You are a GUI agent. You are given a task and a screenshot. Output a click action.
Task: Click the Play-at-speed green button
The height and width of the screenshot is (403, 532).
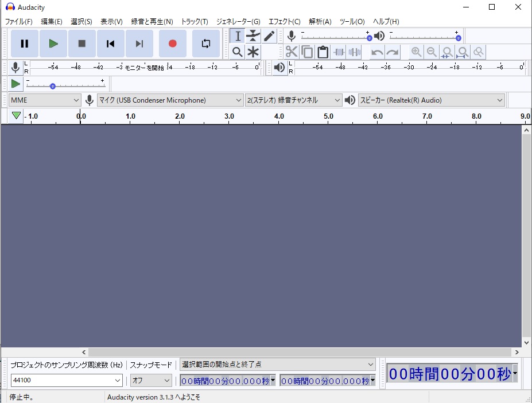[x=15, y=84]
